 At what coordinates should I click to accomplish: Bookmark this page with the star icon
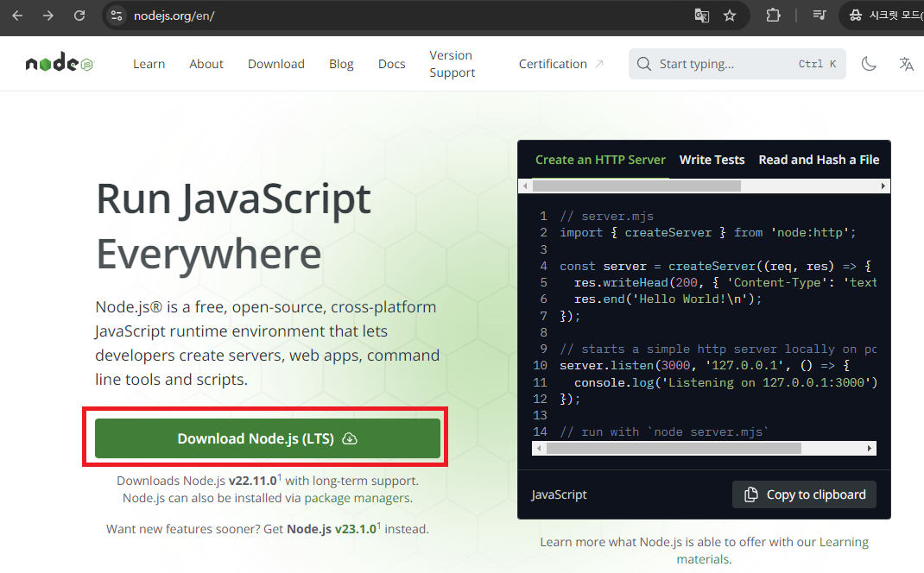point(730,16)
